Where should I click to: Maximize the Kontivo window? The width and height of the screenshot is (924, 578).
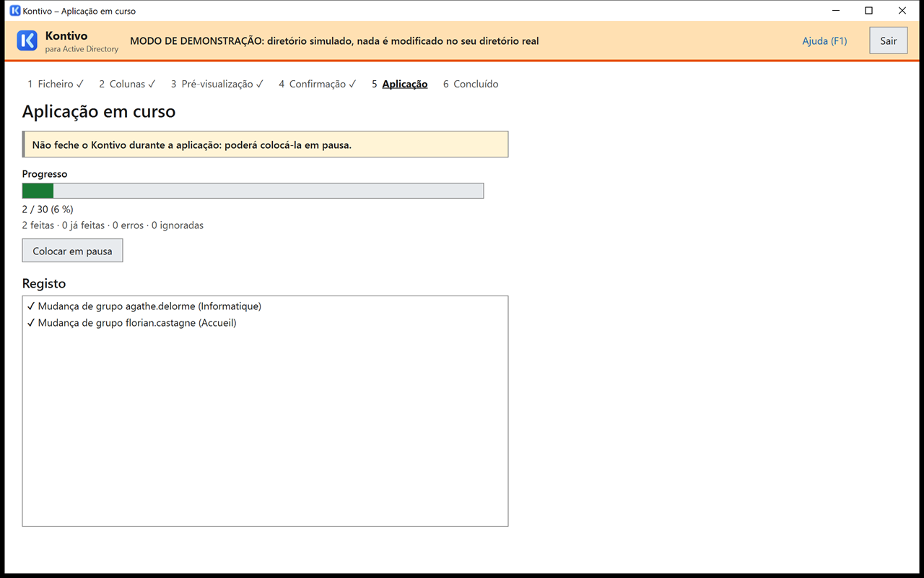coord(869,11)
